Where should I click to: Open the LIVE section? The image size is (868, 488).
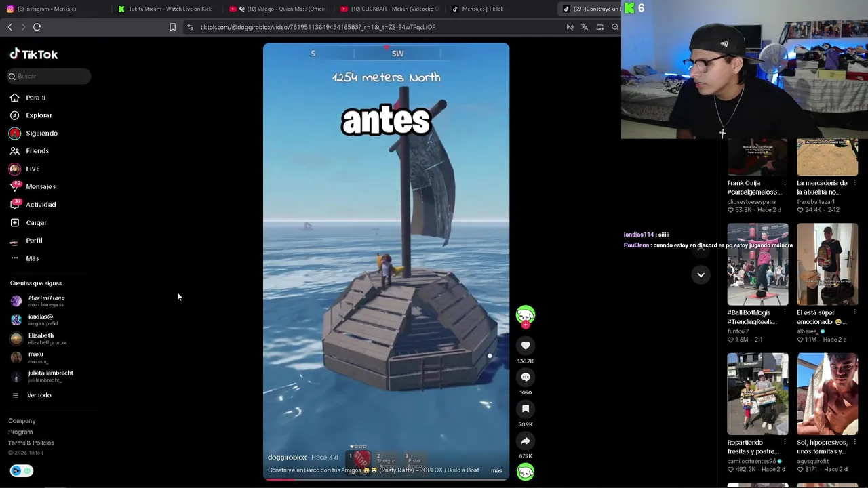[x=25, y=169]
